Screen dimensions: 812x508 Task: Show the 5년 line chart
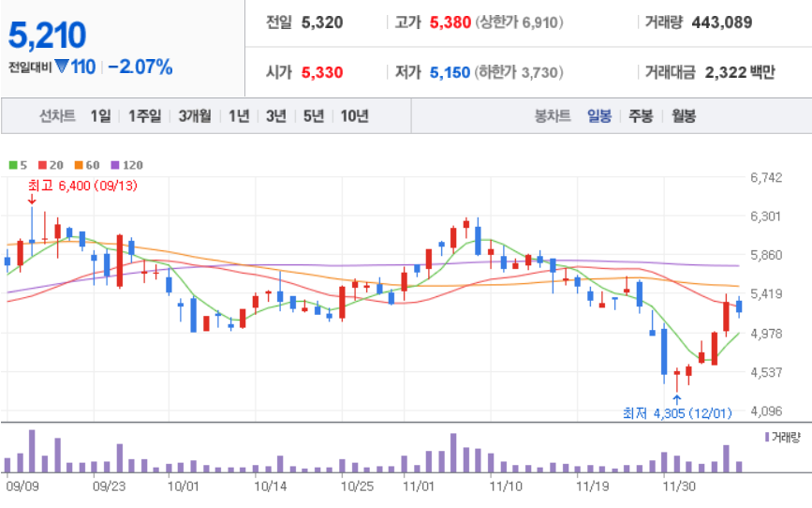314,115
